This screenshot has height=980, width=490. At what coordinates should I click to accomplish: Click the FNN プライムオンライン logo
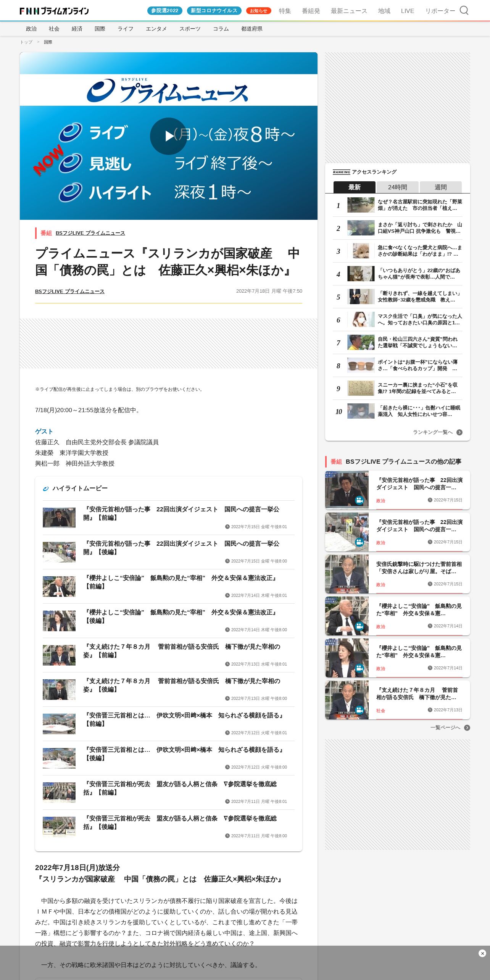tap(54, 11)
